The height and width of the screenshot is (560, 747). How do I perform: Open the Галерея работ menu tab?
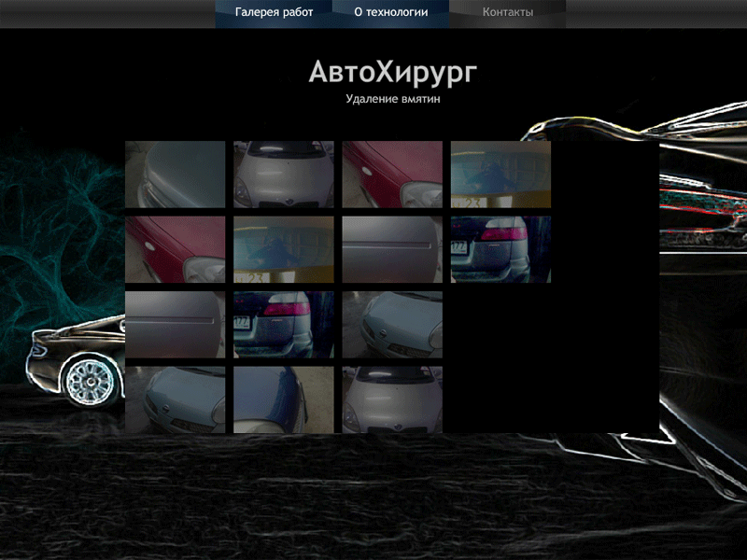pyautogui.click(x=274, y=13)
